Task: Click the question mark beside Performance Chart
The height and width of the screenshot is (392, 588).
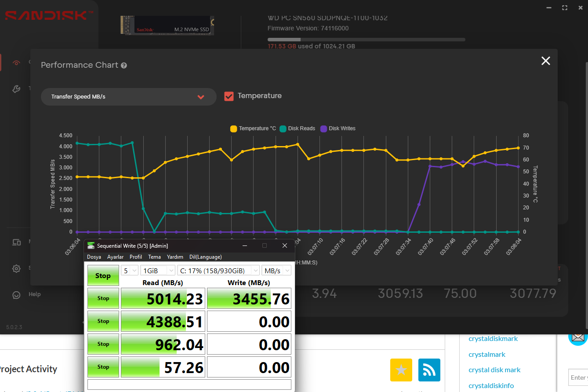Action: coord(124,66)
